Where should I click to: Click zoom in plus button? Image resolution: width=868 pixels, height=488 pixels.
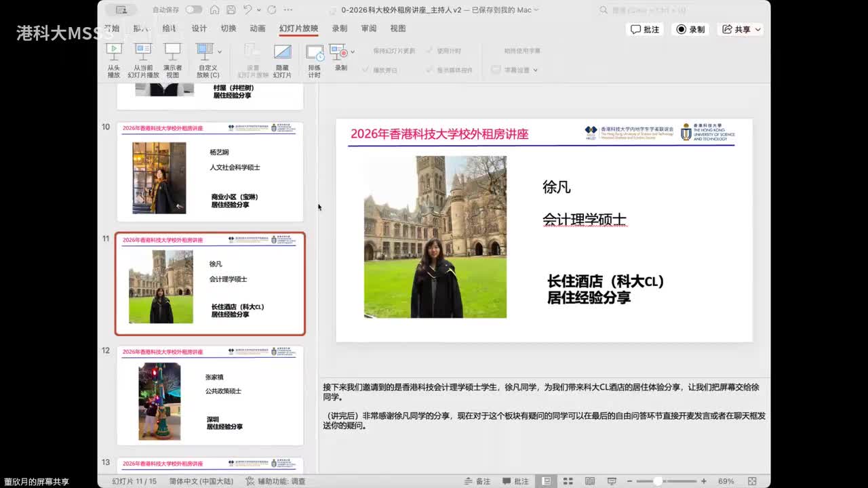coord(703,481)
